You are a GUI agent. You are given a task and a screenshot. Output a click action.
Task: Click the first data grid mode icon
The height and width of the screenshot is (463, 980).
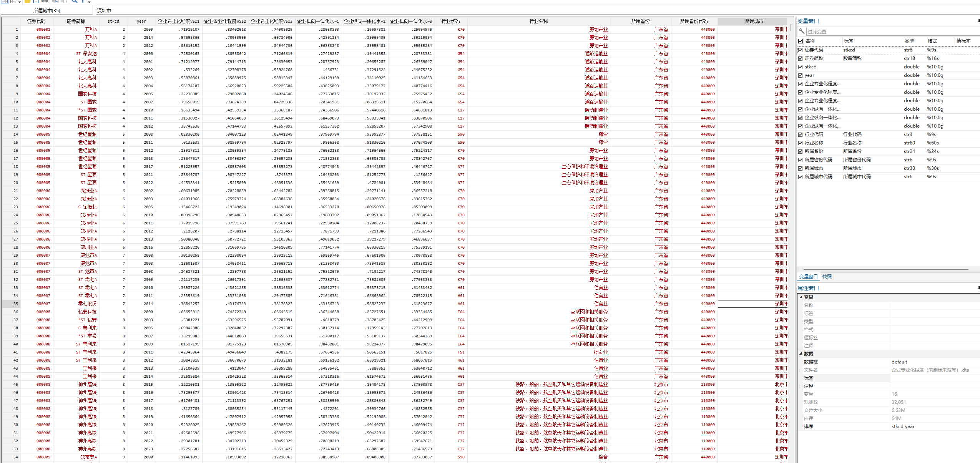pyautogui.click(x=5, y=1)
